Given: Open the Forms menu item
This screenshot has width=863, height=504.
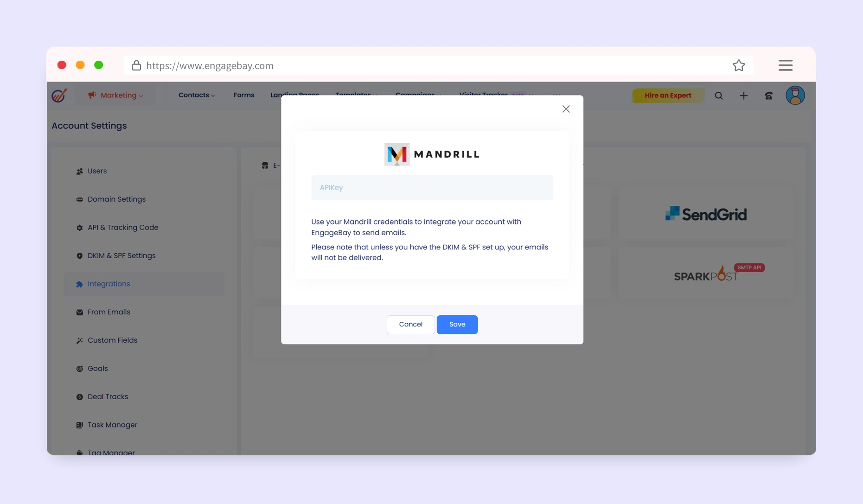Looking at the screenshot, I should click(x=244, y=95).
